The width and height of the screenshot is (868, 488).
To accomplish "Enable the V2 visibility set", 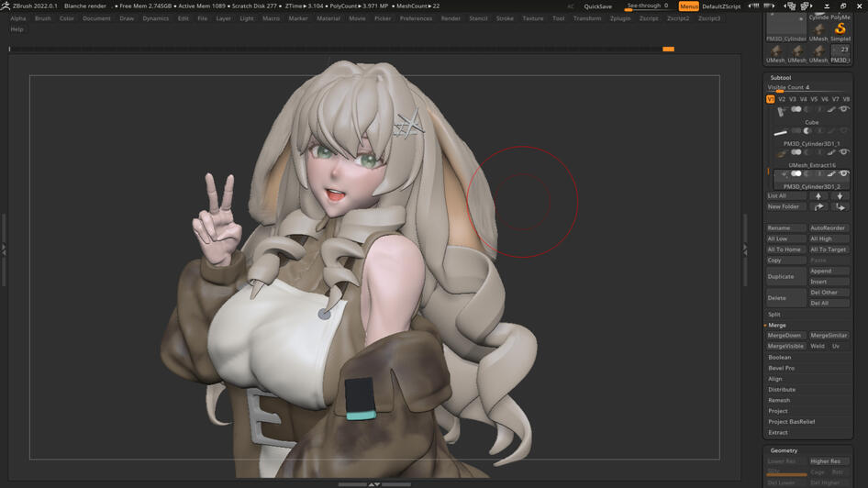I will coord(782,99).
